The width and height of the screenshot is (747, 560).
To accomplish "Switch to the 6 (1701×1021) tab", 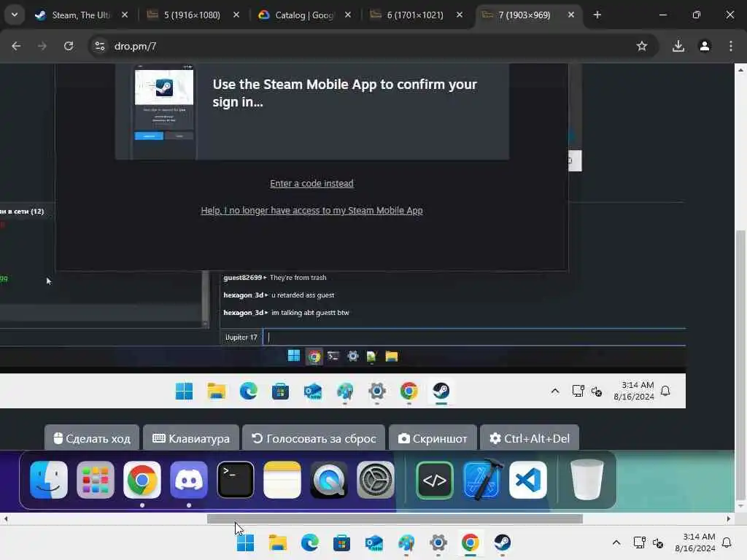I will (x=414, y=15).
